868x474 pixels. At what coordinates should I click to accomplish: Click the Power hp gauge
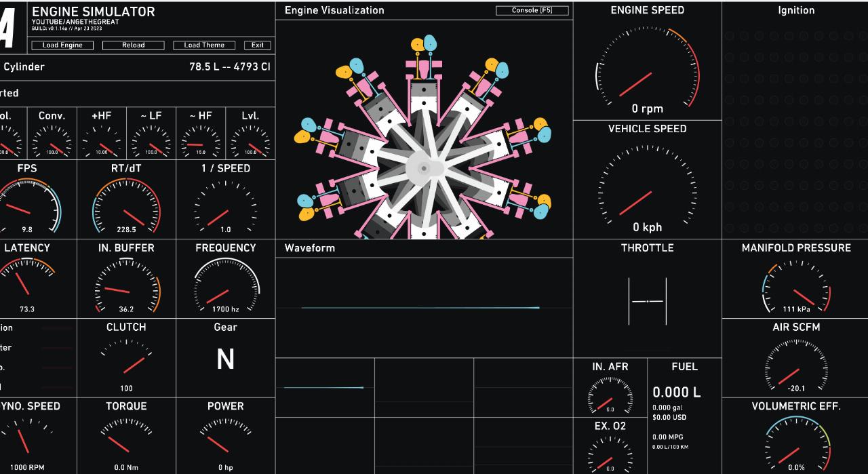coord(225,441)
